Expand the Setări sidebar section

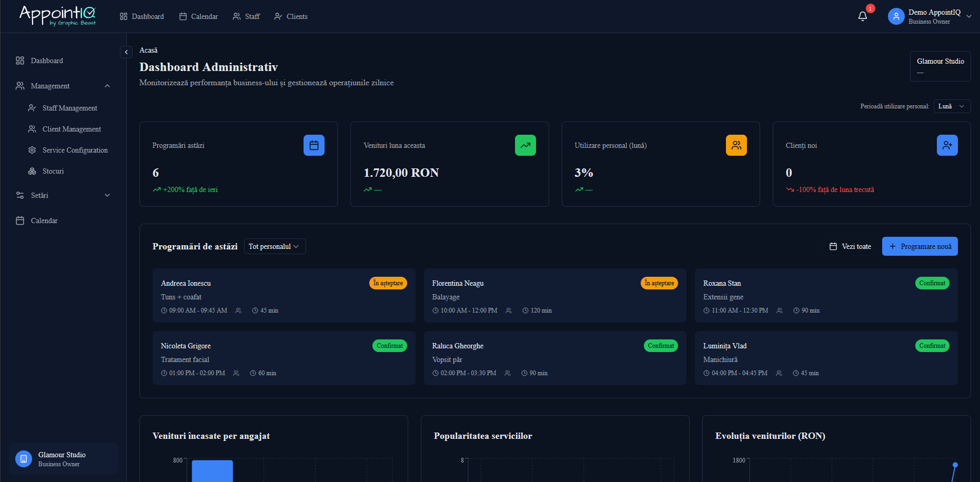pos(107,195)
